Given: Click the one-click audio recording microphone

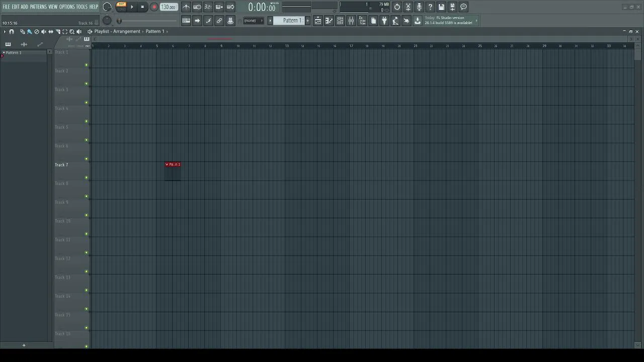Looking at the screenshot, I should 419,7.
